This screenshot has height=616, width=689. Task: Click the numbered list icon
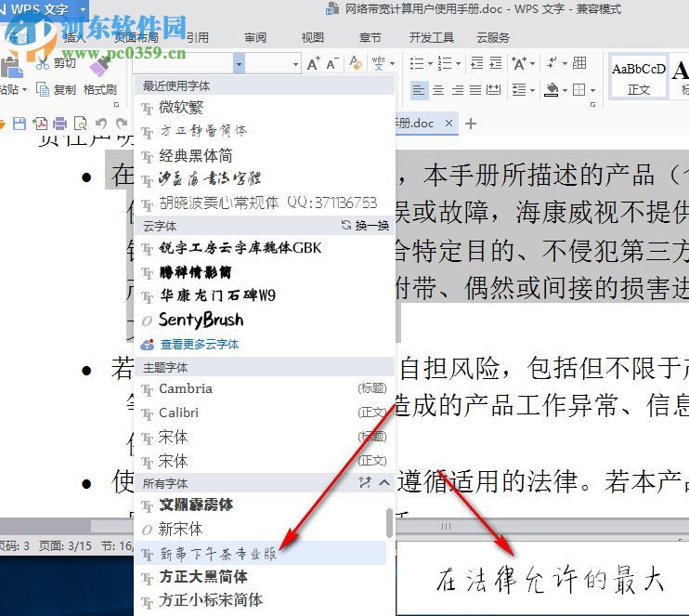(445, 64)
